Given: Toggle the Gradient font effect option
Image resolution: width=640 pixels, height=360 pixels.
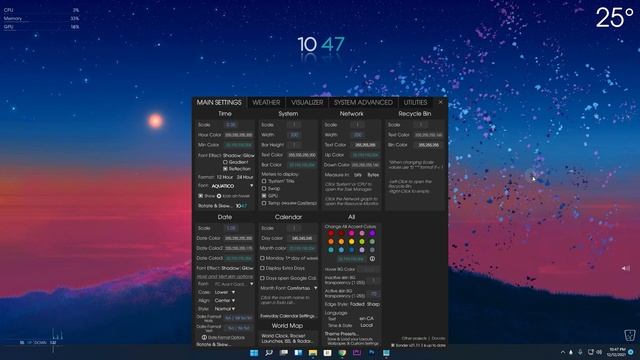Looking at the screenshot, I should 225,162.
